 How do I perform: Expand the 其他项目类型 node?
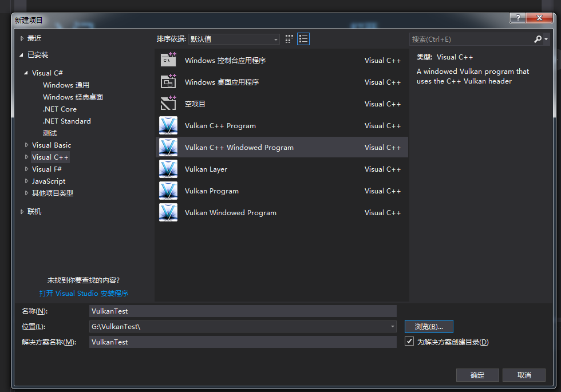click(x=26, y=193)
